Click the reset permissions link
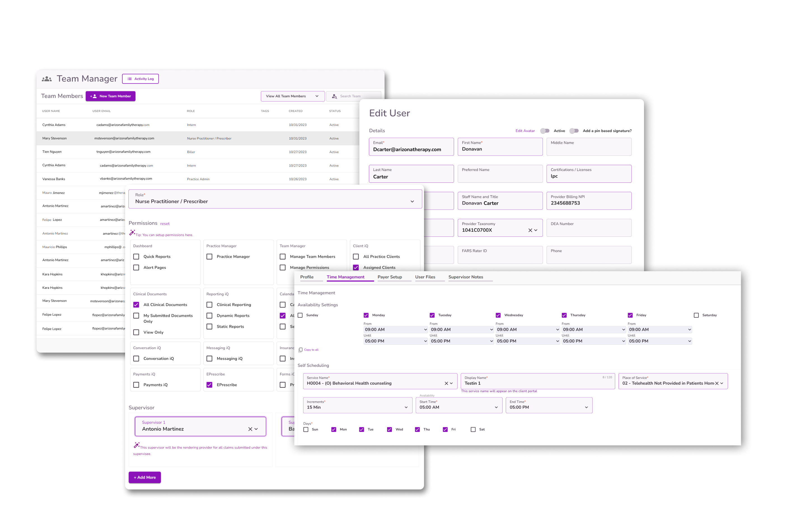Image resolution: width=789 pixels, height=532 pixels. [x=165, y=224]
